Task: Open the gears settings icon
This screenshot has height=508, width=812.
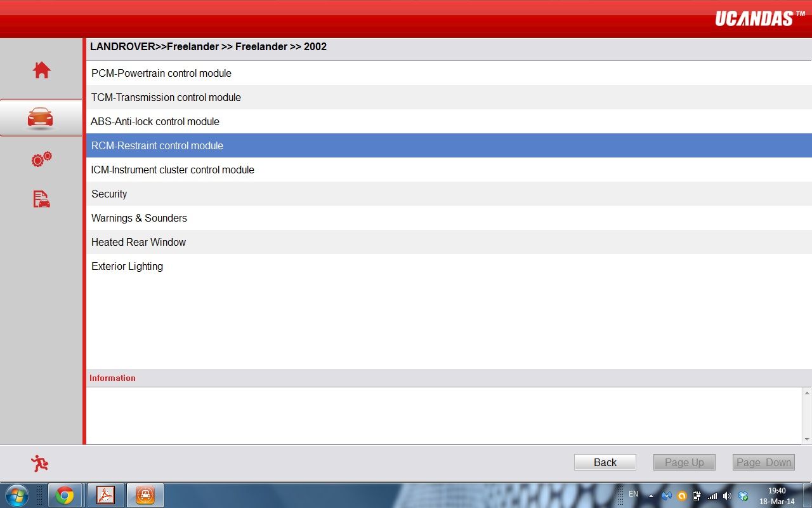Action: click(41, 159)
